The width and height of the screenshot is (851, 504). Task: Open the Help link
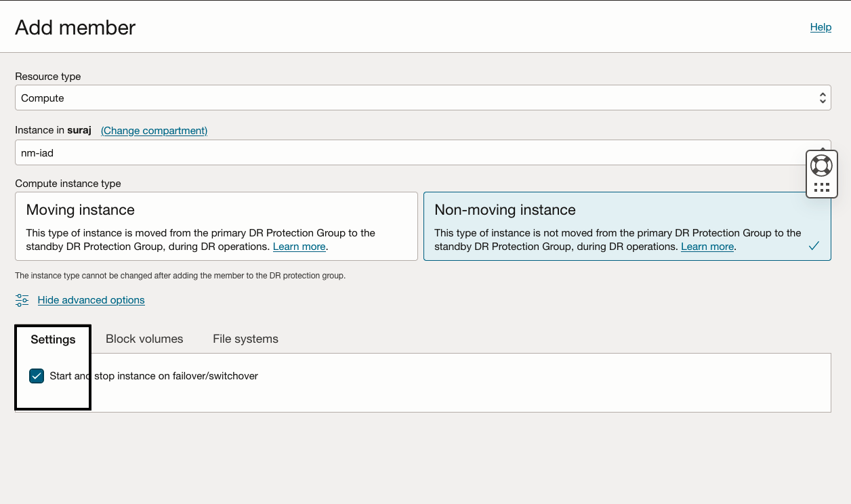(x=821, y=27)
